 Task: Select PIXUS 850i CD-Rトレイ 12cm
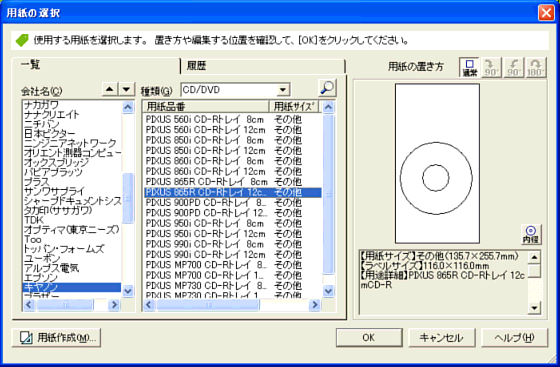pos(233,150)
